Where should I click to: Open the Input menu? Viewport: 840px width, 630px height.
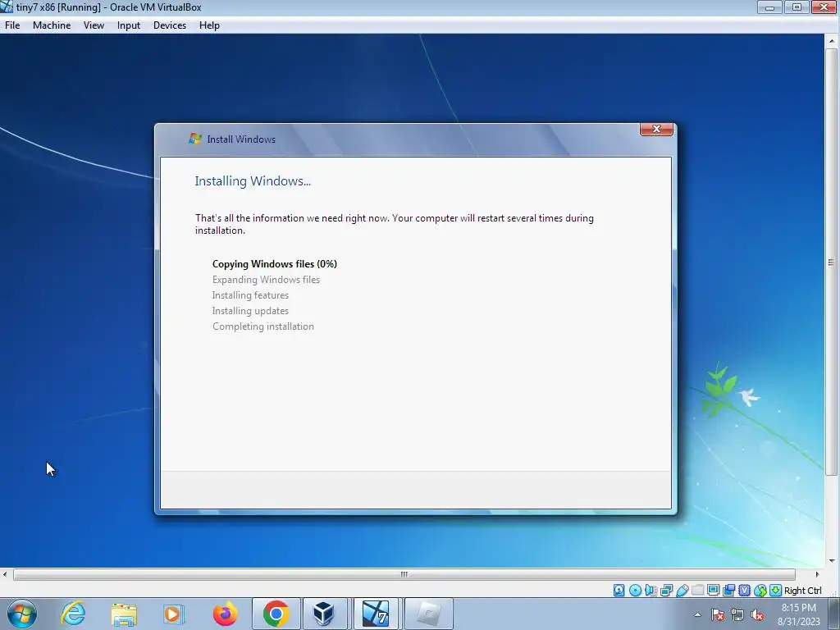[x=129, y=25]
